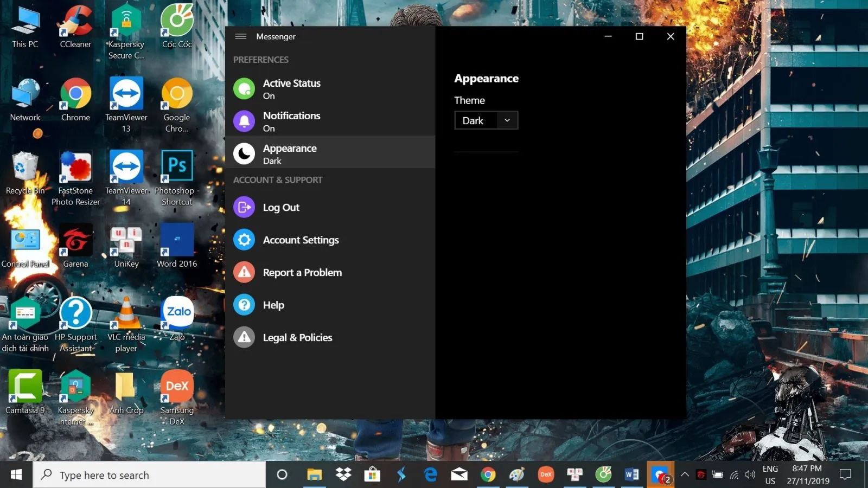This screenshot has width=868, height=488.
Task: Choose Report a Problem
Action: point(330,272)
